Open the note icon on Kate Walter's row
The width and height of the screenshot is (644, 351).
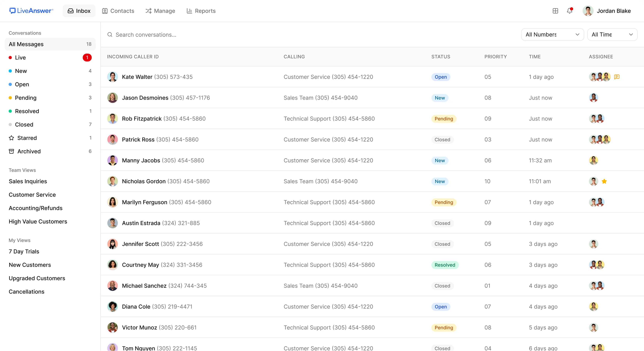[x=617, y=77]
